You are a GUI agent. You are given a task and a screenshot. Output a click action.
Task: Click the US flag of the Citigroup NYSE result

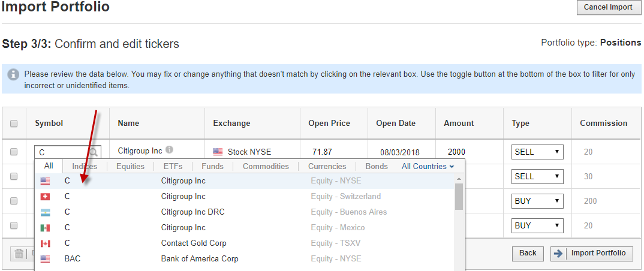45,181
